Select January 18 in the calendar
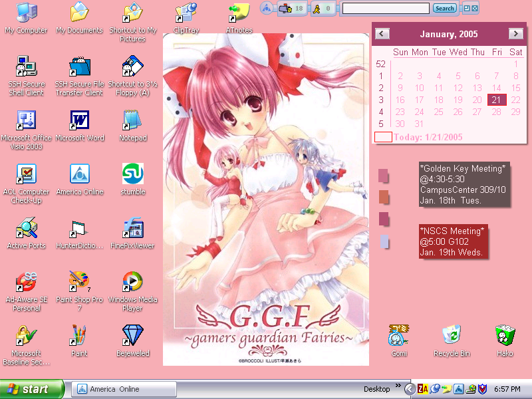Image resolution: width=532 pixels, height=399 pixels. pyautogui.click(x=439, y=100)
